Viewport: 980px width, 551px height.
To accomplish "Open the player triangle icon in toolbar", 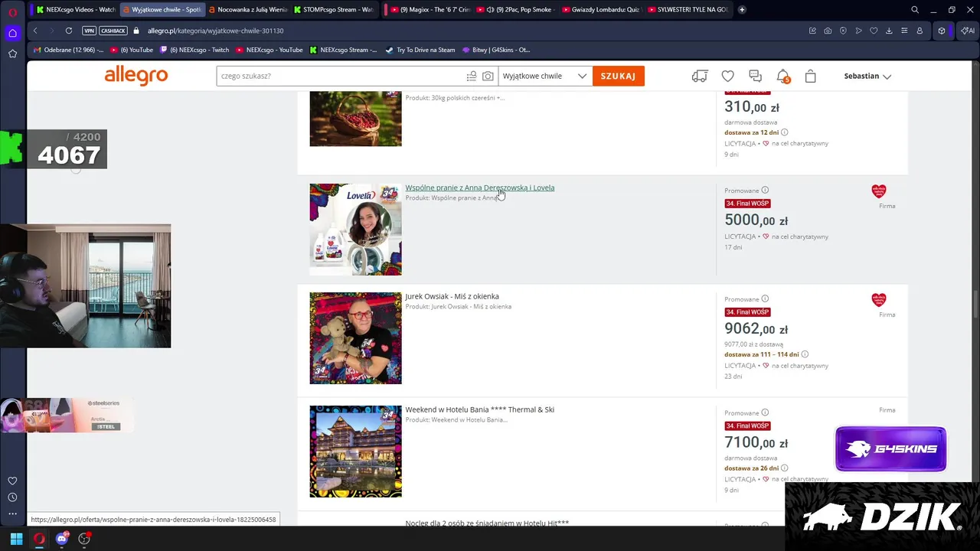I will pyautogui.click(x=858, y=31).
